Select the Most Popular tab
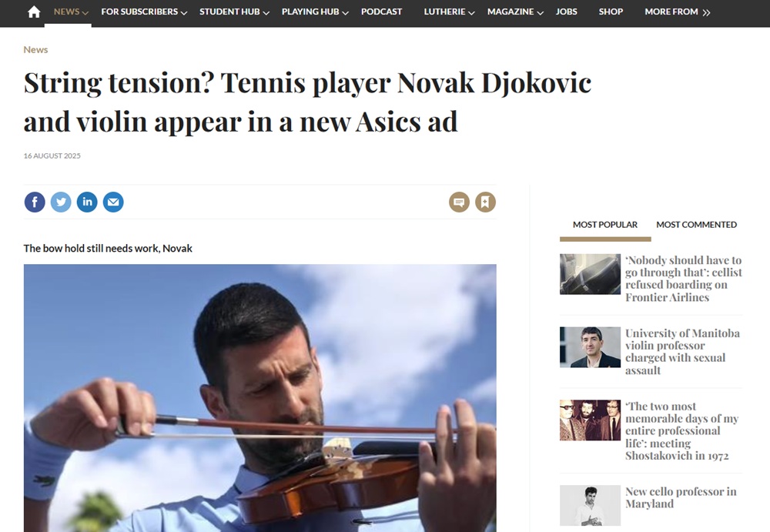Viewport: 770px width, 532px height. click(x=605, y=225)
